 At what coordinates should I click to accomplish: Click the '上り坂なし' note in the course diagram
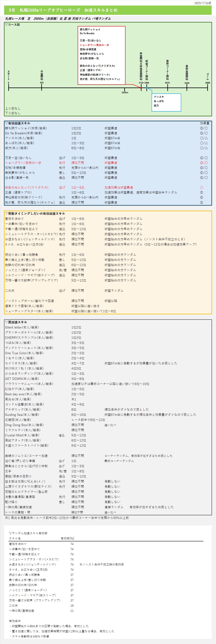click(x=13, y=108)
